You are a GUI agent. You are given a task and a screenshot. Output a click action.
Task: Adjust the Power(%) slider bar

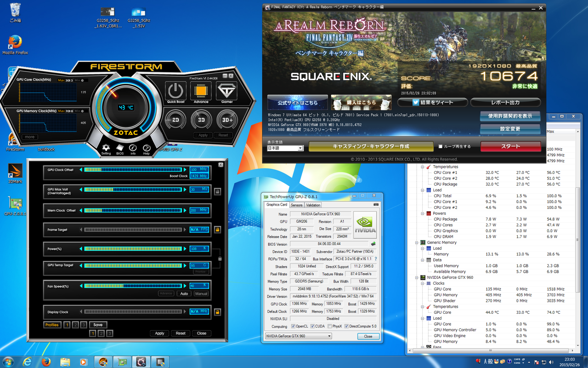point(134,249)
